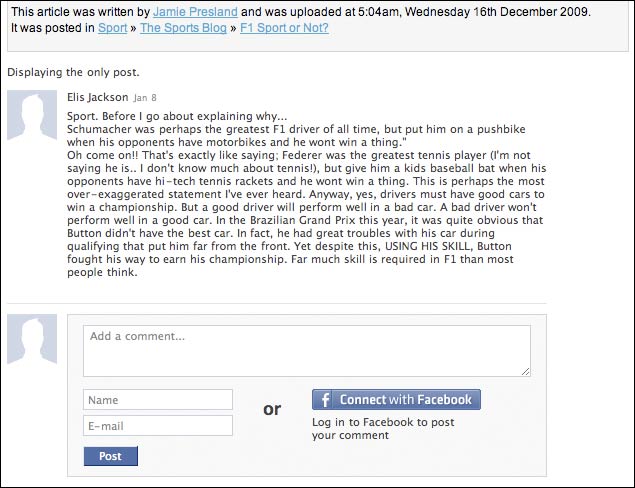Click the Connect with Facebook button

396,400
